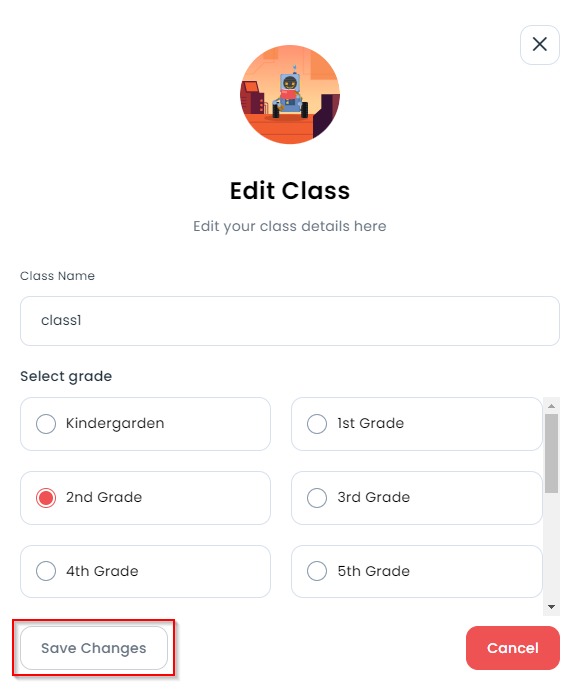Click the grade list scrollbar thumb
This screenshot has height=693, width=580.
pos(551,453)
